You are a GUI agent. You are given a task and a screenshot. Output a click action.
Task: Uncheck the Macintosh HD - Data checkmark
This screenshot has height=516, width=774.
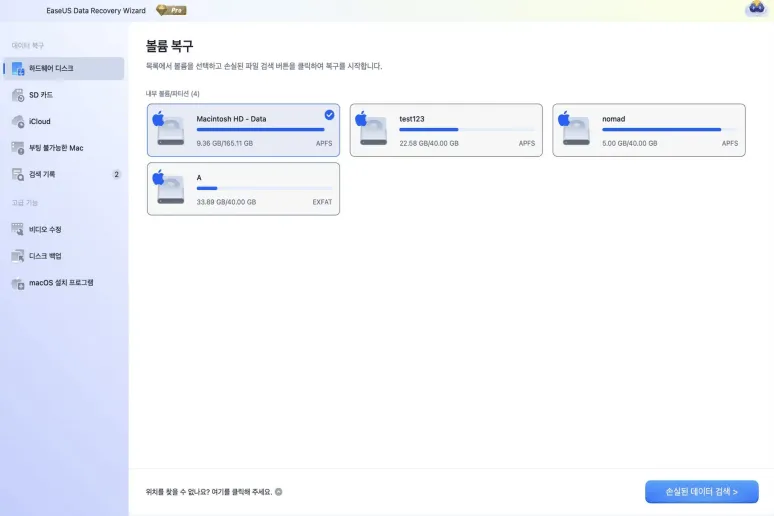[329, 114]
